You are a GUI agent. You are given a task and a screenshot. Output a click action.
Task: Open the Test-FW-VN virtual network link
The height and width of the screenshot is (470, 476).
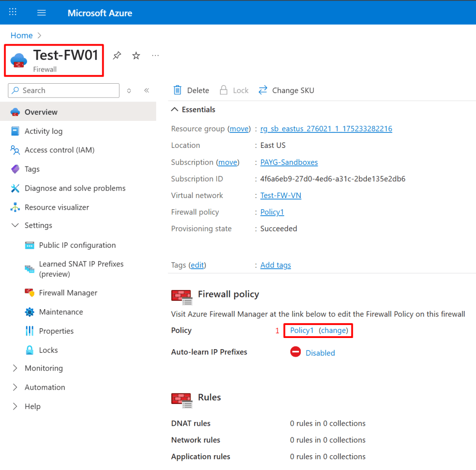tap(280, 195)
